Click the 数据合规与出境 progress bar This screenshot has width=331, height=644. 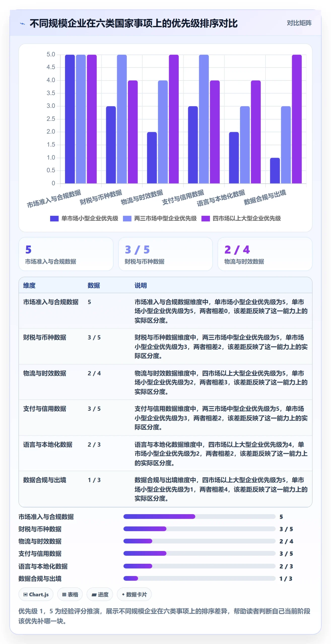pyautogui.click(x=199, y=578)
